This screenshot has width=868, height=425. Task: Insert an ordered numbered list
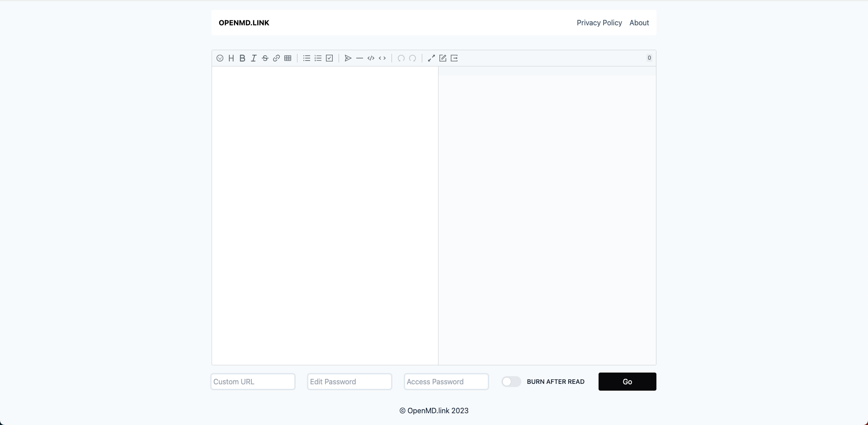[318, 58]
